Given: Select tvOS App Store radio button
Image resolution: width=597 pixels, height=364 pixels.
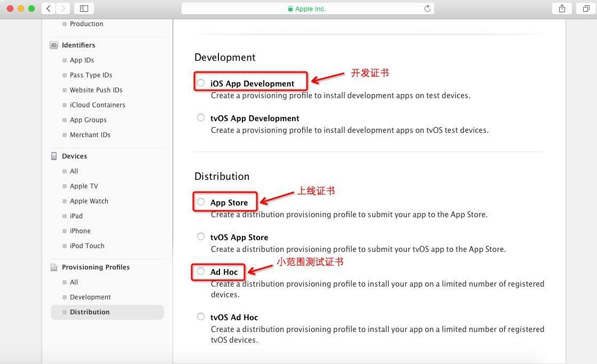Looking at the screenshot, I should (201, 236).
